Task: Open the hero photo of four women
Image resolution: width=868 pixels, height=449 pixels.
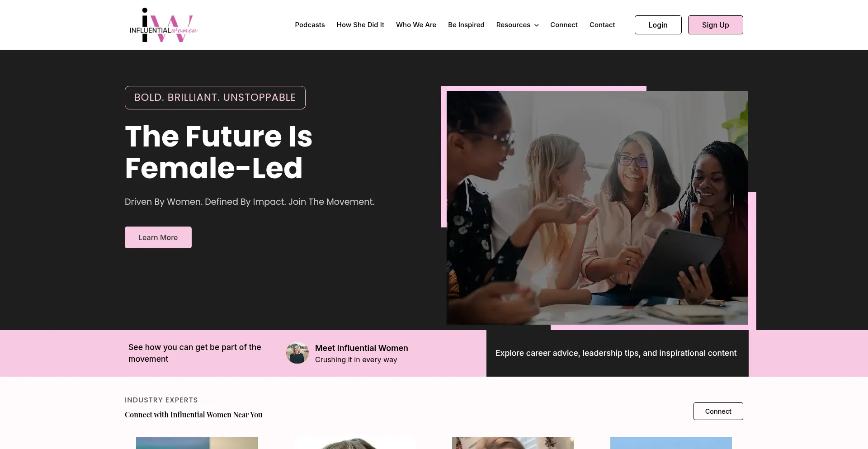Action: (597, 208)
